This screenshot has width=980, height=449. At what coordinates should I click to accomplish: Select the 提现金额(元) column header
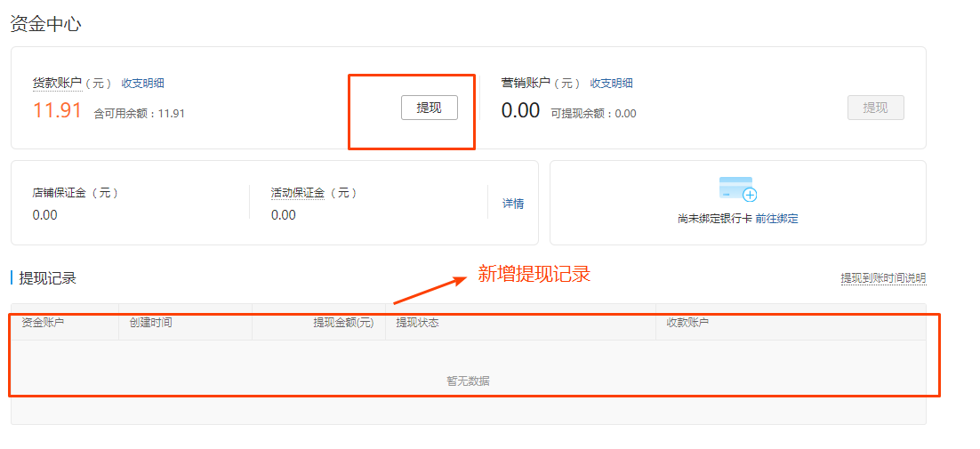(343, 323)
